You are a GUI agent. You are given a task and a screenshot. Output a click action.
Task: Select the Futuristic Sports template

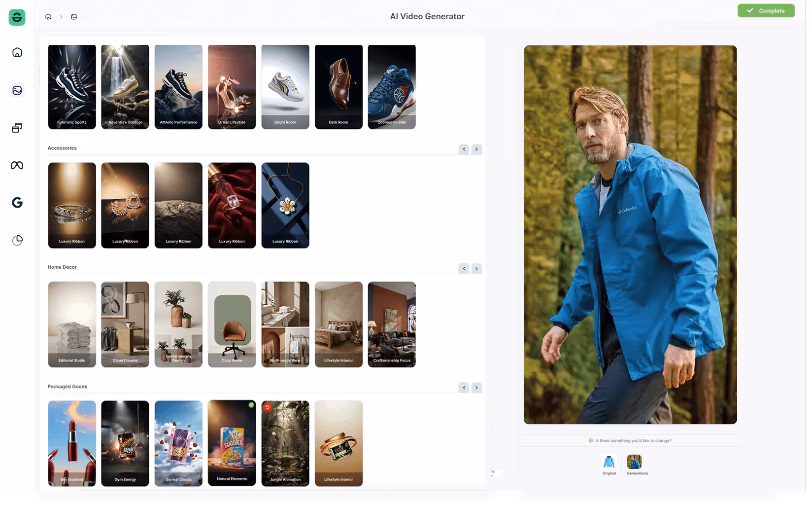point(71,87)
